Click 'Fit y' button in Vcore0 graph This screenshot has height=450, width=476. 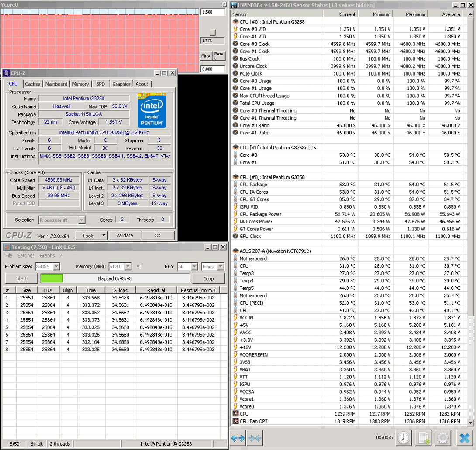[x=206, y=56]
